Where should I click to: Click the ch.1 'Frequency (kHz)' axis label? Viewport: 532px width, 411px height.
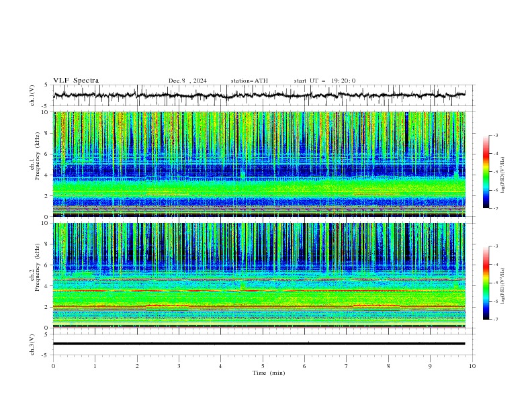(38, 156)
